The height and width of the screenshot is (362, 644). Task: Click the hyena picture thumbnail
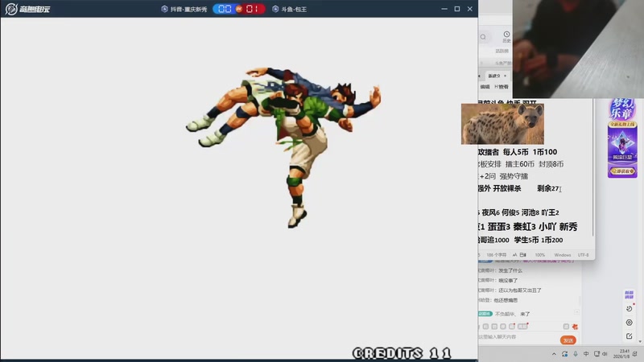(502, 124)
